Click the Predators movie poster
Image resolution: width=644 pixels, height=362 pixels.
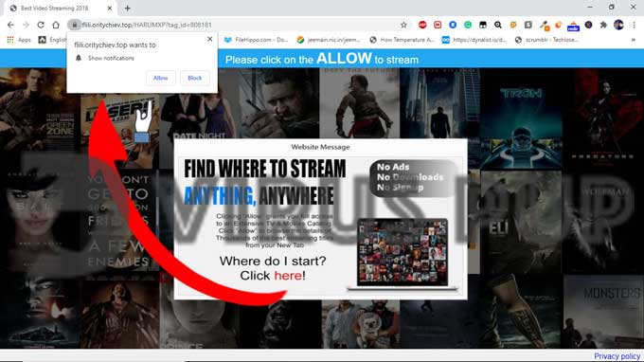pos(603,119)
